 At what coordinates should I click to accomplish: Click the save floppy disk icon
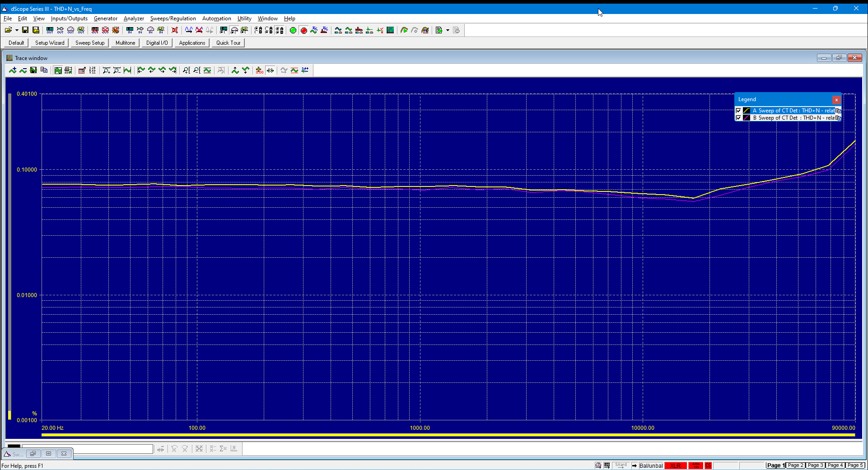click(x=25, y=30)
